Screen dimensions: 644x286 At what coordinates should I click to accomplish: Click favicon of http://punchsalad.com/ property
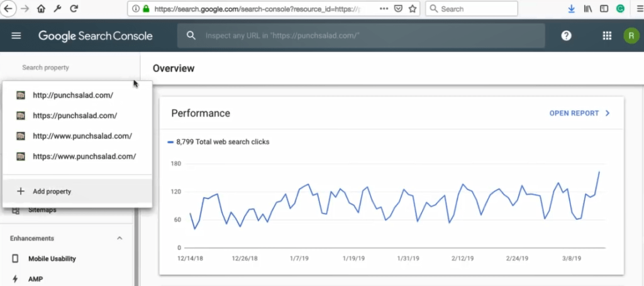[21, 96]
